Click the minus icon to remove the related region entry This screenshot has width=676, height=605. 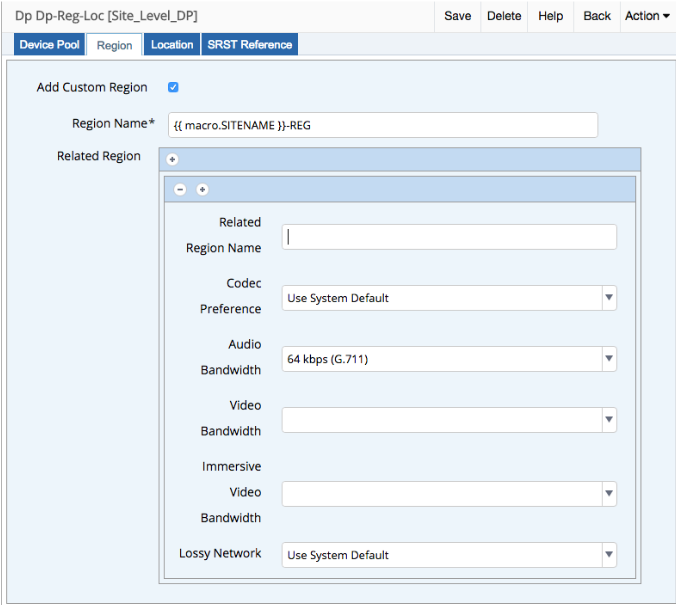(x=180, y=189)
